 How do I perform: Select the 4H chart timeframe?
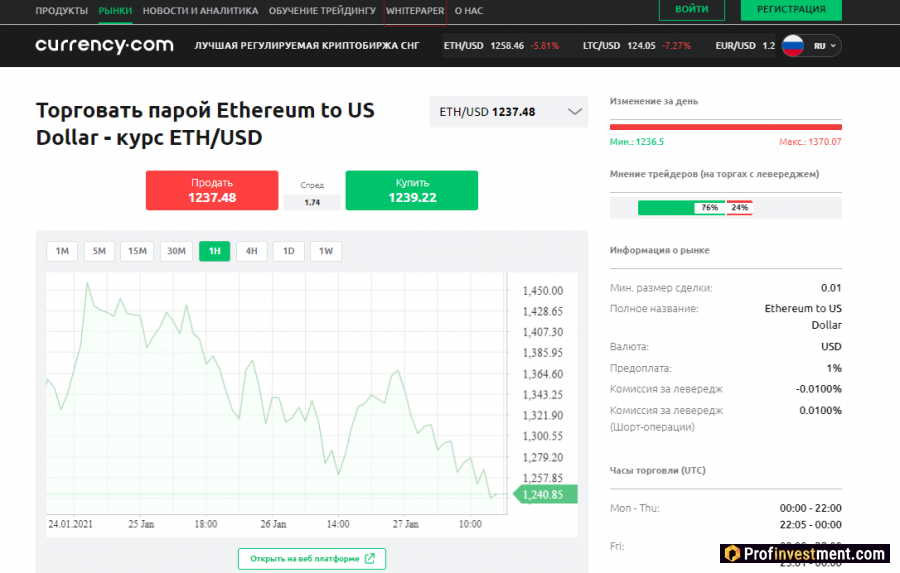coord(251,251)
